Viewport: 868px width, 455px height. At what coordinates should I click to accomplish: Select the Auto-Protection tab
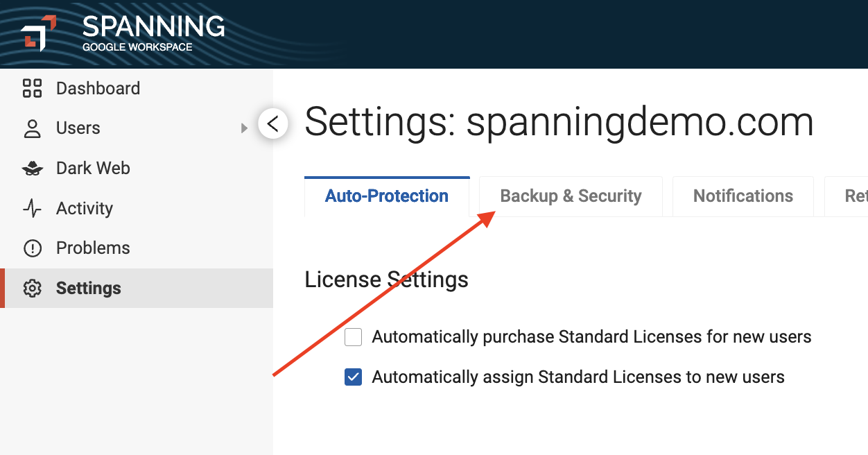(x=387, y=196)
